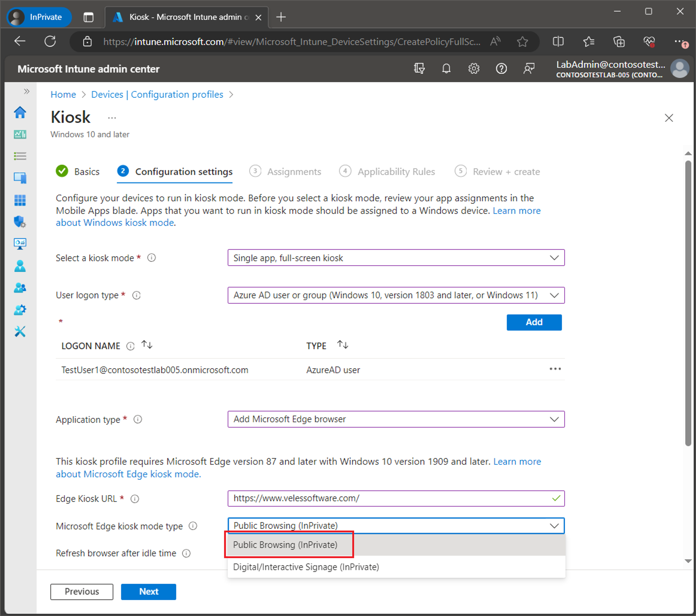This screenshot has width=696, height=616.
Task: Close the Kiosk blade with X
Action: [669, 118]
